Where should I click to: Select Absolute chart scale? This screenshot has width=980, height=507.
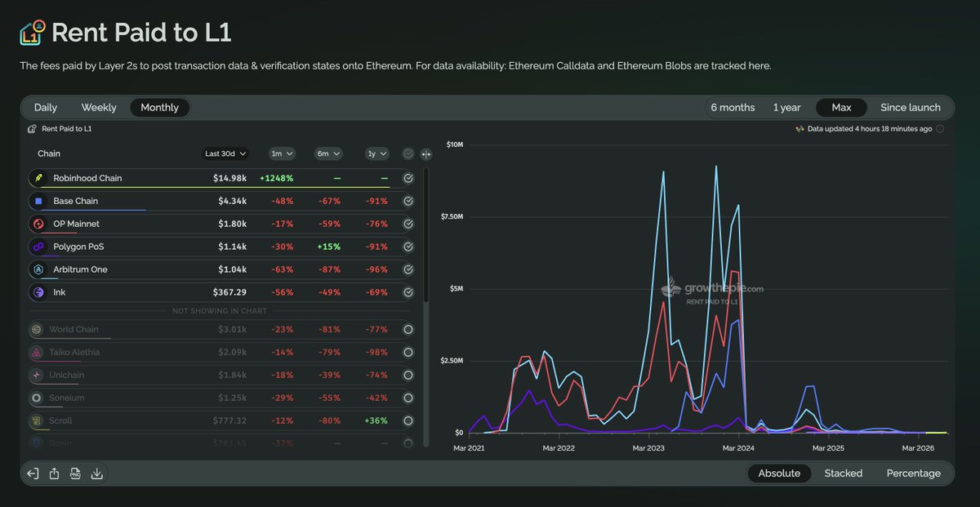[779, 474]
